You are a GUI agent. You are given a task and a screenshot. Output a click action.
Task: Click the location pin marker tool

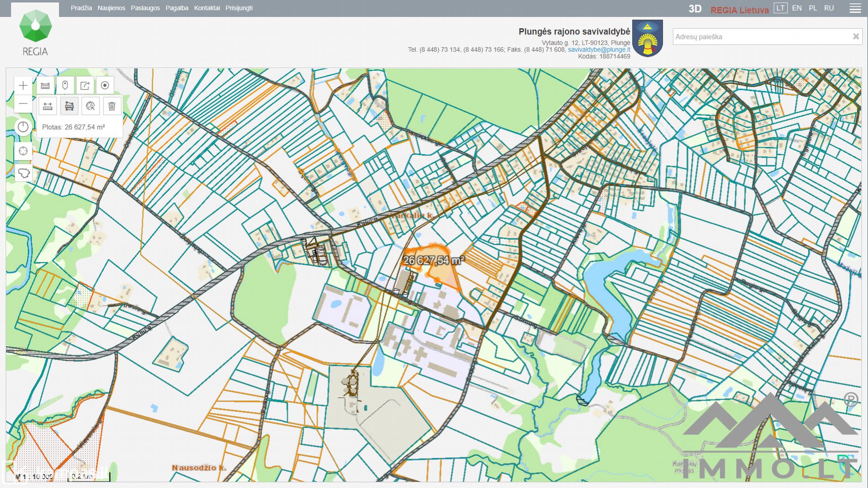click(x=65, y=85)
